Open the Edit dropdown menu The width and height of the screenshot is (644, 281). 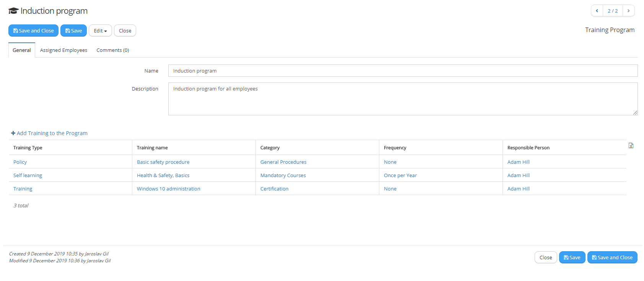point(100,31)
